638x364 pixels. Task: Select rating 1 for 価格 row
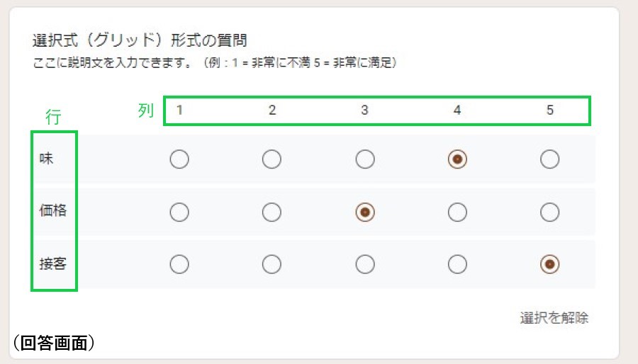tap(179, 212)
